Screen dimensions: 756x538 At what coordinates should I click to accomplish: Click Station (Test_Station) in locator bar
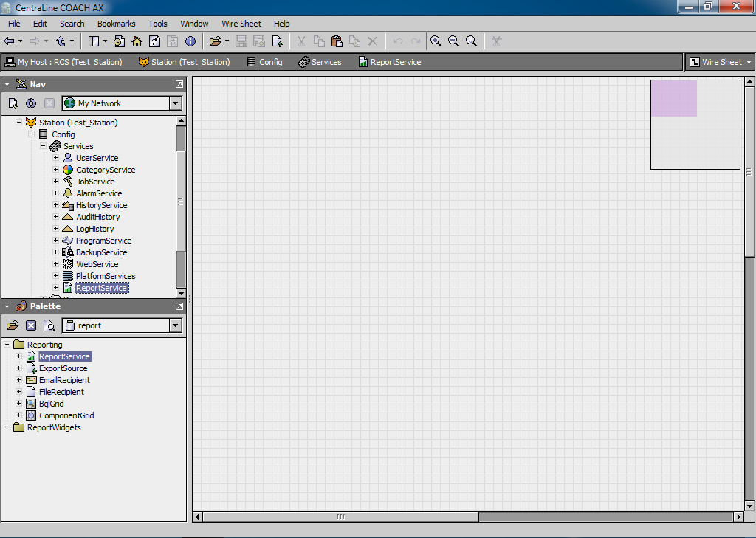pos(184,62)
